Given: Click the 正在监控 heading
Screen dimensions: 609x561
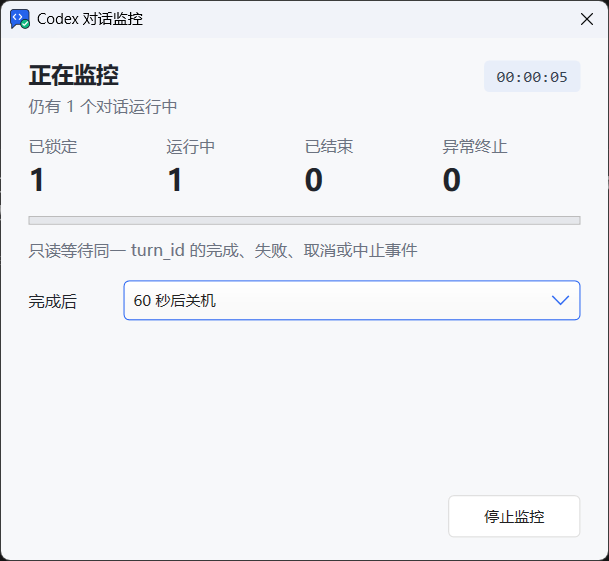Looking at the screenshot, I should (74, 75).
